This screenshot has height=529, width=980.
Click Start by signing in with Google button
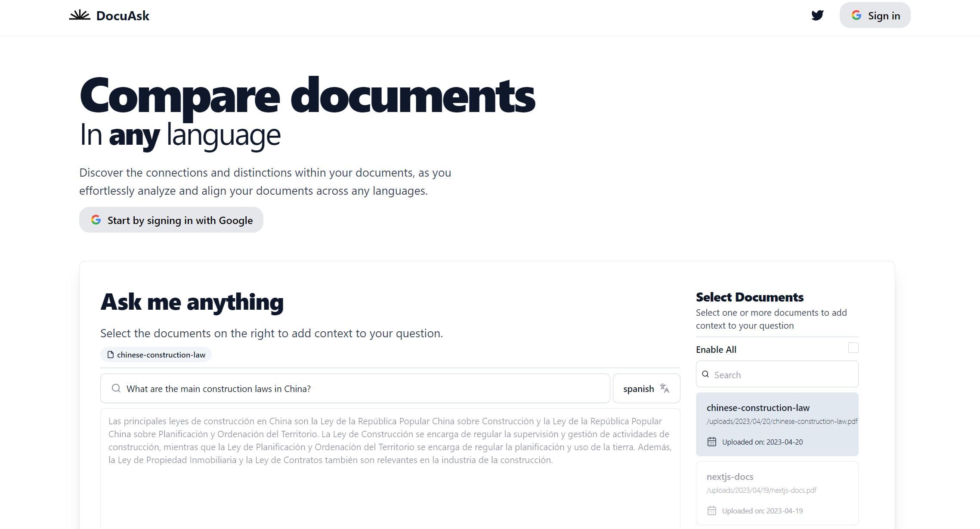(172, 220)
